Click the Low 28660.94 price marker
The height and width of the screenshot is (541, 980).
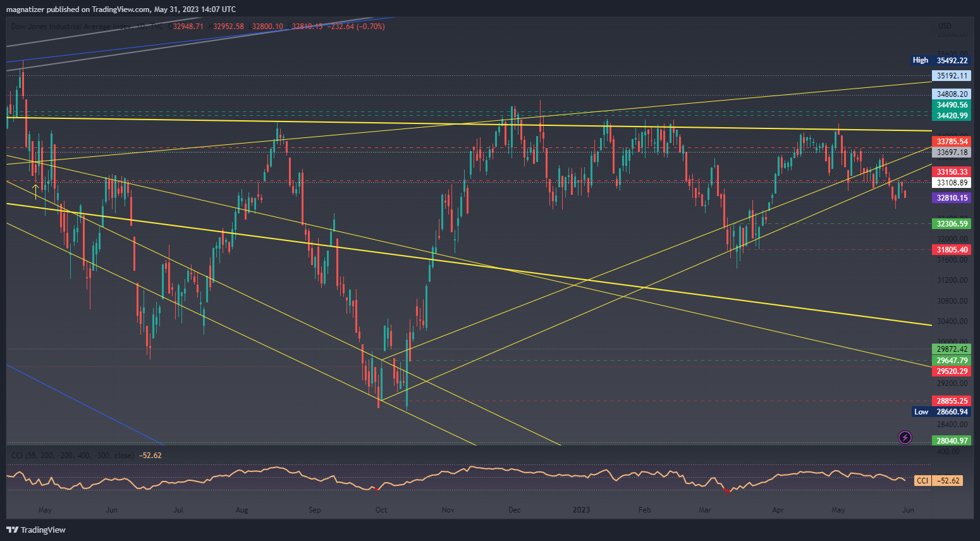click(941, 412)
